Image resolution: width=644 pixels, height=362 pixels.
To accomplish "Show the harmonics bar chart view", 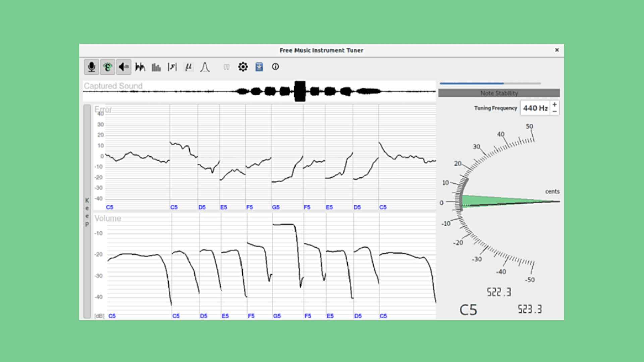I will point(156,67).
